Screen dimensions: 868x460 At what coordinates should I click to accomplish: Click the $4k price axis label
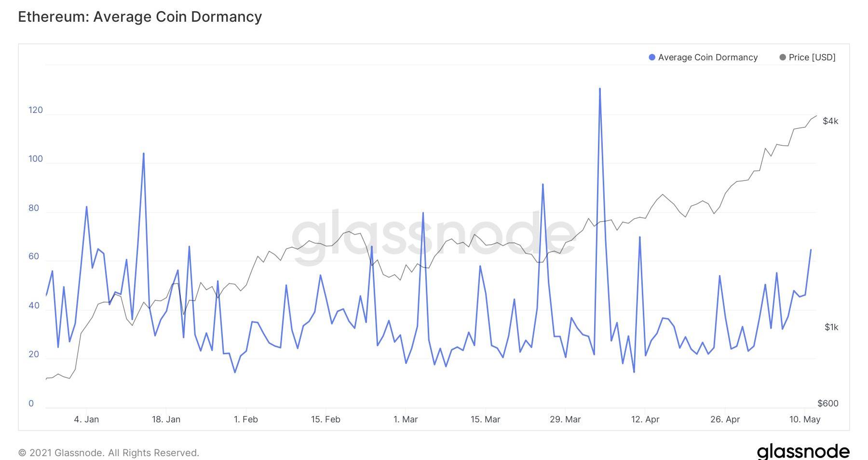[x=830, y=121]
